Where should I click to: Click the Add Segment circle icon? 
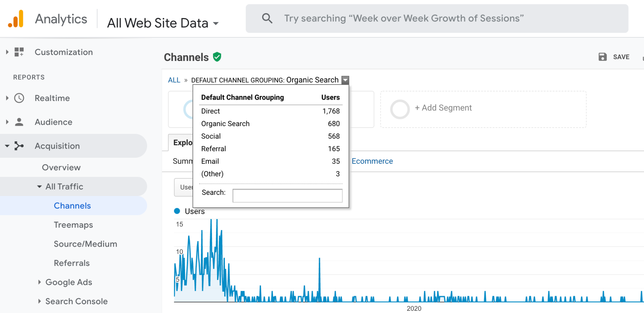click(x=400, y=109)
